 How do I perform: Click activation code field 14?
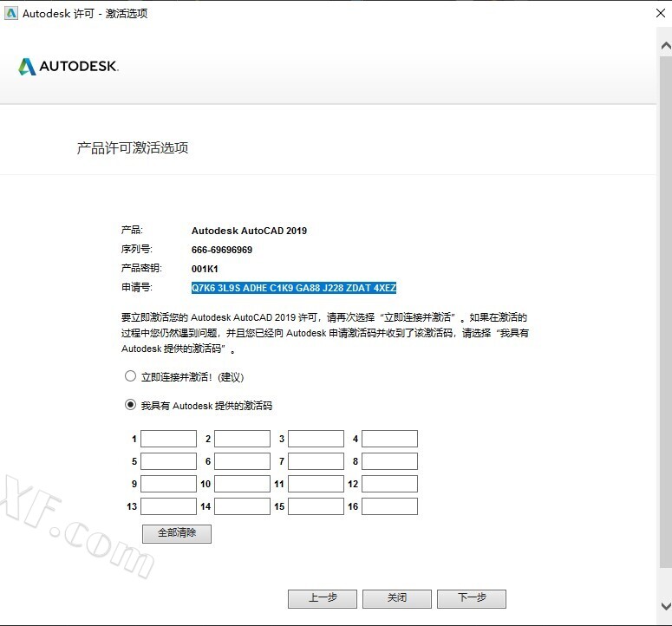click(x=242, y=506)
